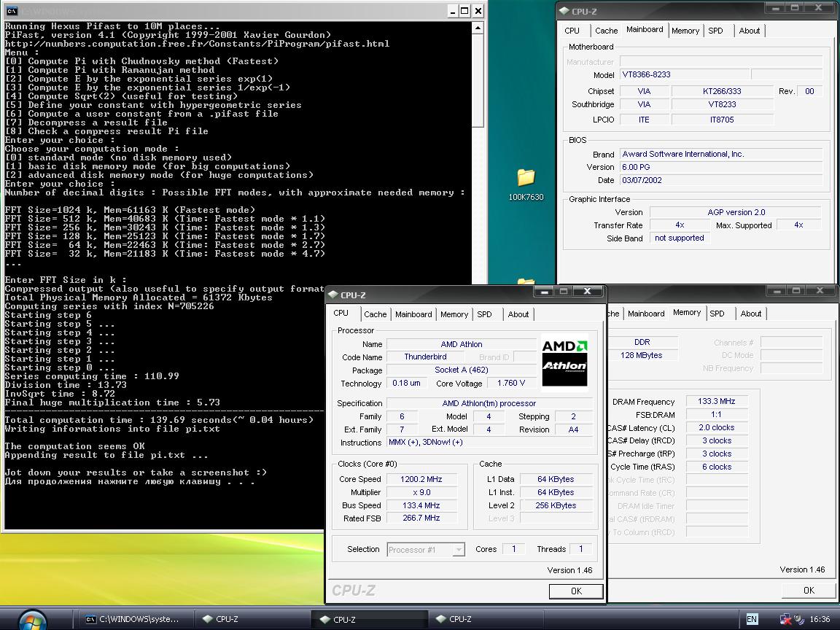Click the network tray icon

(x=785, y=619)
